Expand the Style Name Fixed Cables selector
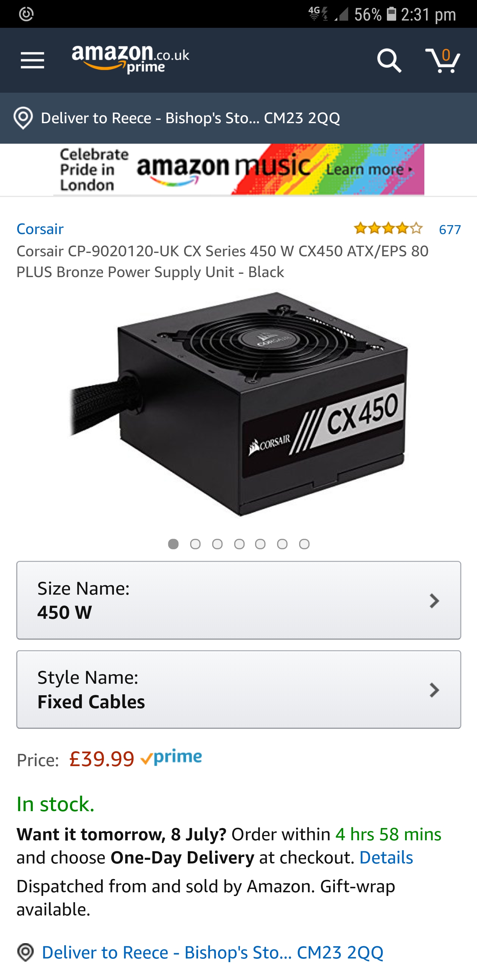 click(x=239, y=689)
